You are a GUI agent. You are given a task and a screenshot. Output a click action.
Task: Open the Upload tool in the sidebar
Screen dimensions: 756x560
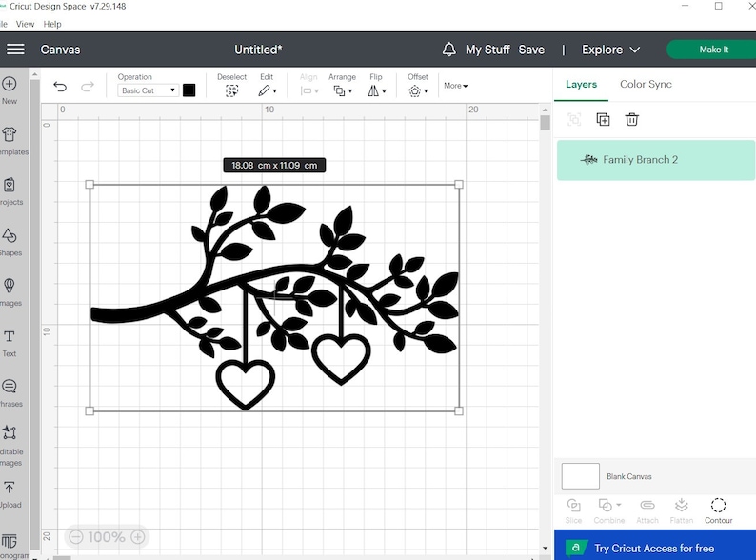pyautogui.click(x=10, y=492)
